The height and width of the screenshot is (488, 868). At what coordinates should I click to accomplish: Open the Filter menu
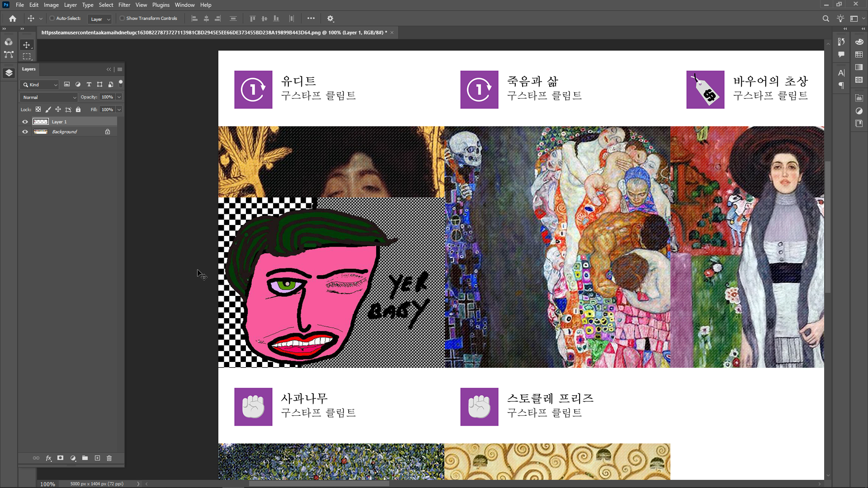[124, 5]
